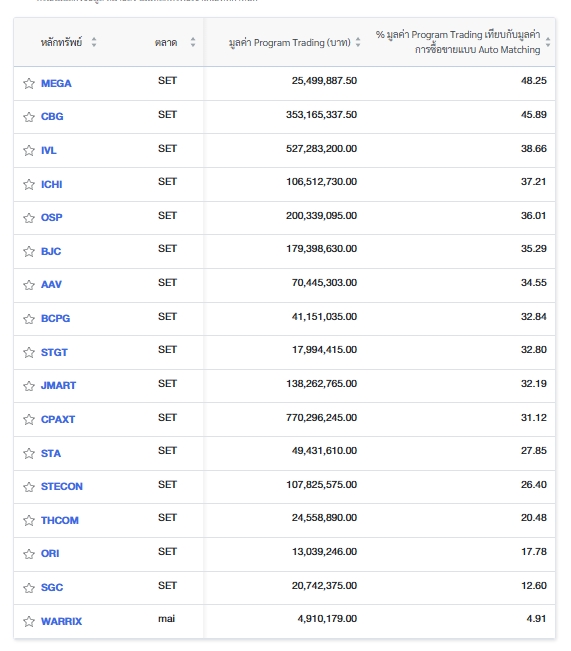Viewport: 571px width, 651px height.
Task: Select the percentage 45.89
Action: click(x=534, y=115)
